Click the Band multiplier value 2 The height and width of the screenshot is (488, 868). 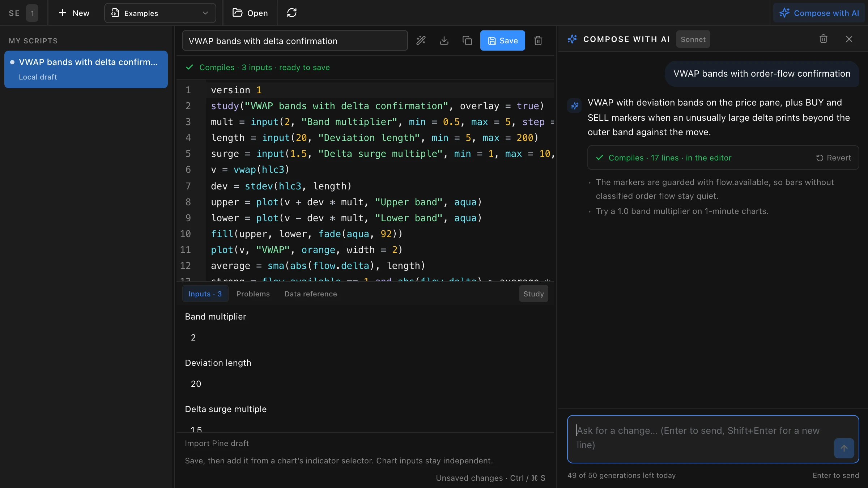pyautogui.click(x=193, y=338)
